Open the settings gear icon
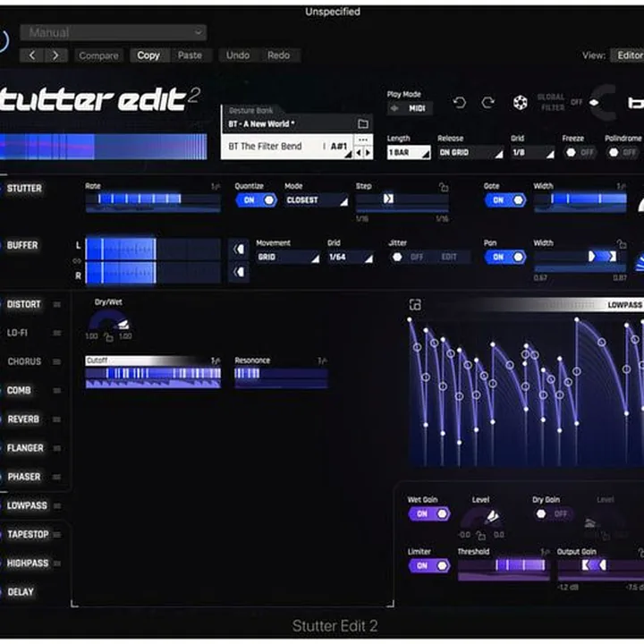 [x=520, y=102]
